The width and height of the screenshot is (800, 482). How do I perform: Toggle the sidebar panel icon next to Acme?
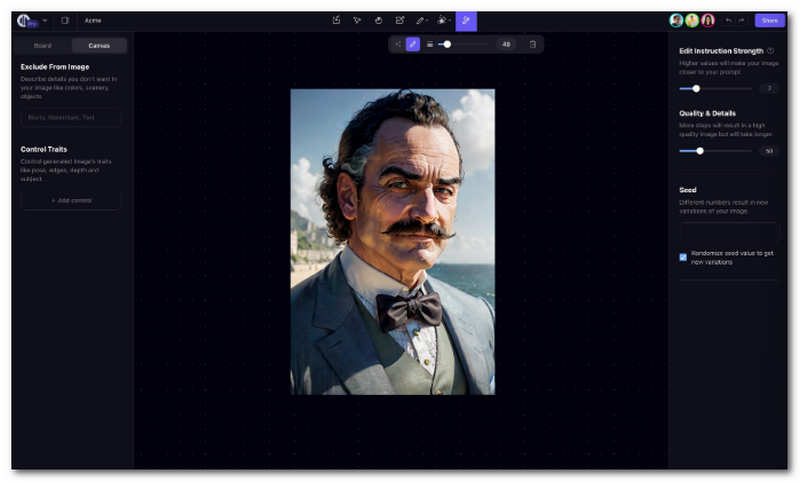pos(65,20)
